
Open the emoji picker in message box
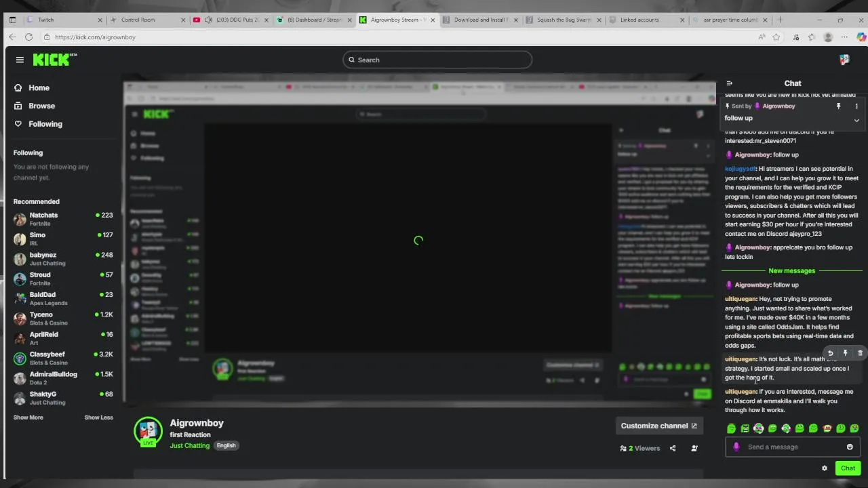850,447
